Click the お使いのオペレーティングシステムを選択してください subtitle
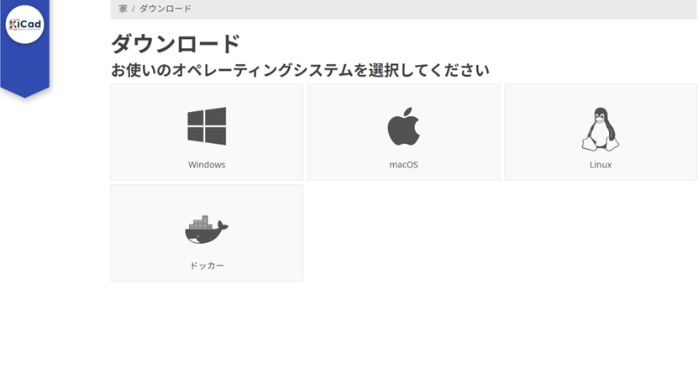The width and height of the screenshot is (698, 365). (x=300, y=70)
